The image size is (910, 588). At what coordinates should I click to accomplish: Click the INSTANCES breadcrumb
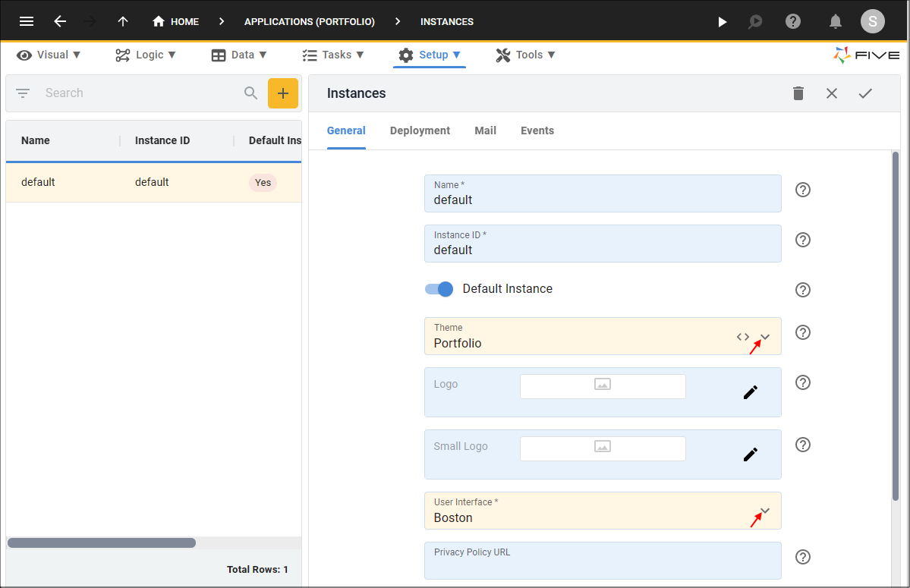(x=447, y=21)
